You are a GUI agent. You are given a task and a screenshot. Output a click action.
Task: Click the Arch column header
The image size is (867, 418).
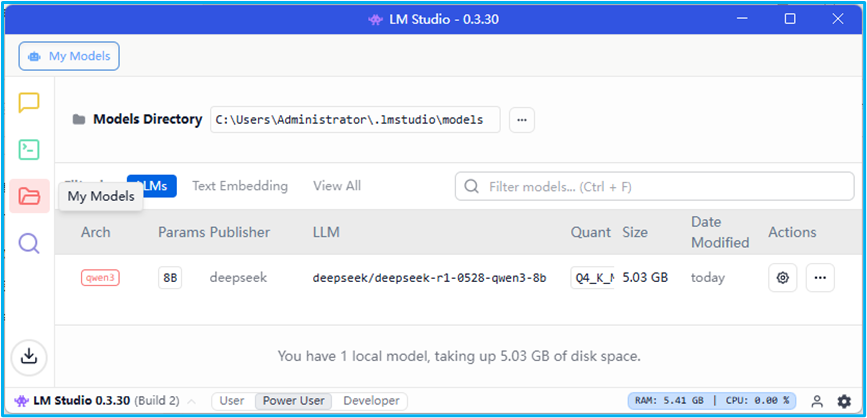coord(96,232)
